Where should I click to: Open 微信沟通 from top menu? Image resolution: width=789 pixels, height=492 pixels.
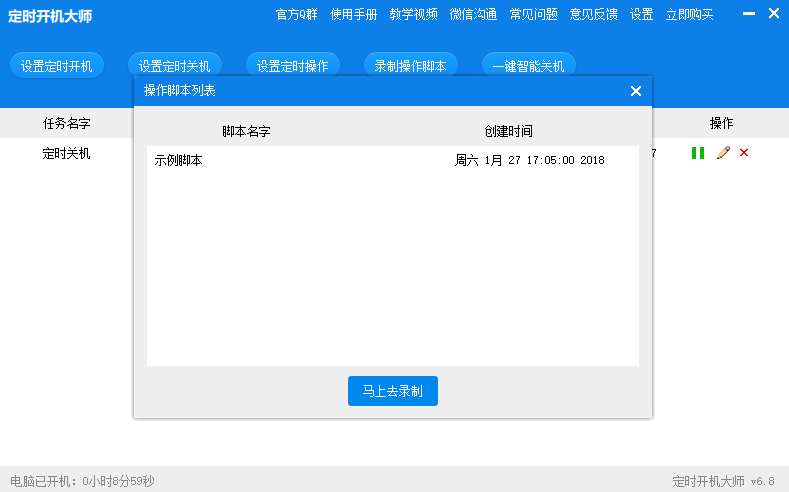[x=473, y=14]
